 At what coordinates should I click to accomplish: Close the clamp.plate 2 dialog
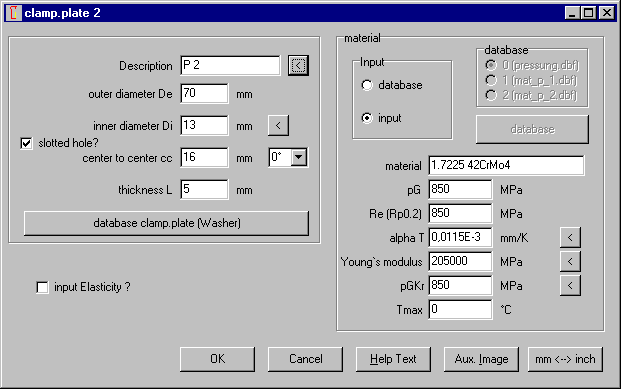click(606, 13)
